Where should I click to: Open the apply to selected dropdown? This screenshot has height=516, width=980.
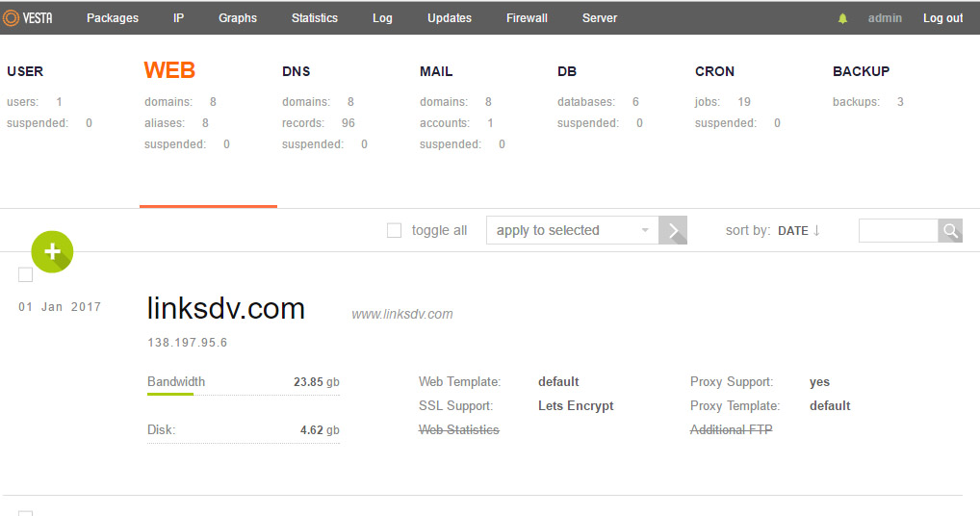573,230
